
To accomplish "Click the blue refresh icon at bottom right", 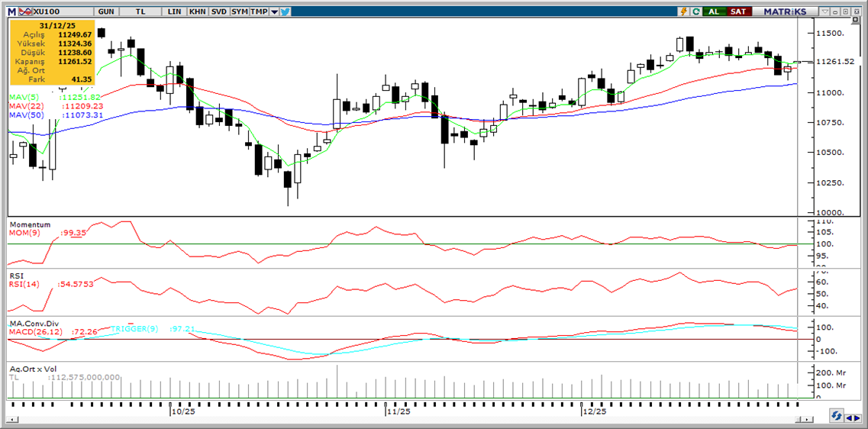I will point(837,416).
